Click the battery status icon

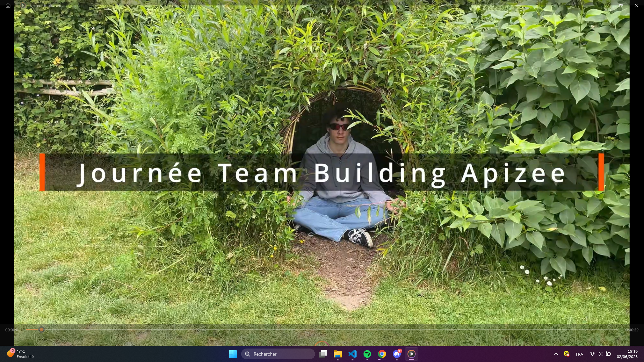coord(608,354)
